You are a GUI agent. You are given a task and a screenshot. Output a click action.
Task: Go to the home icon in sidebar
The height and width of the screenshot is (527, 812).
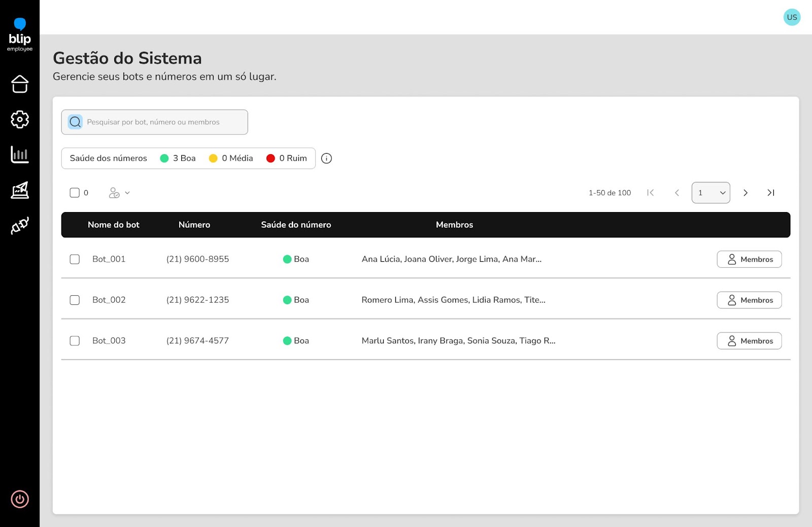(20, 84)
